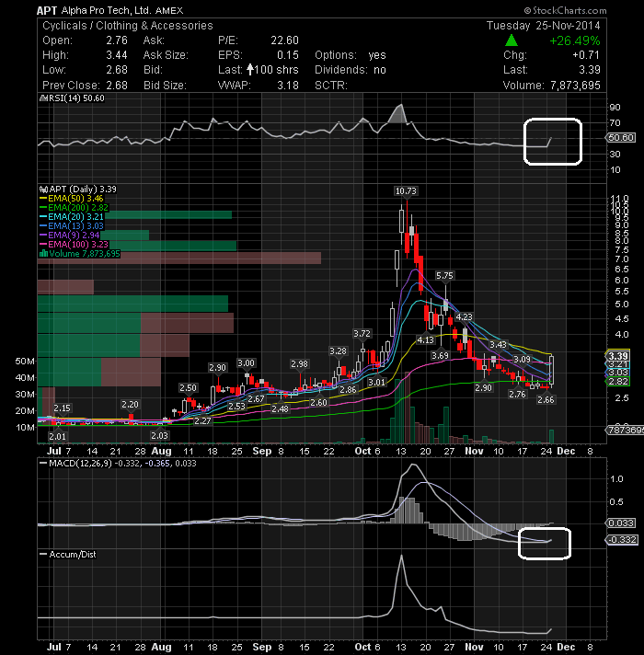Click the SCTR label
This screenshot has width=644, height=655.
pos(331,86)
